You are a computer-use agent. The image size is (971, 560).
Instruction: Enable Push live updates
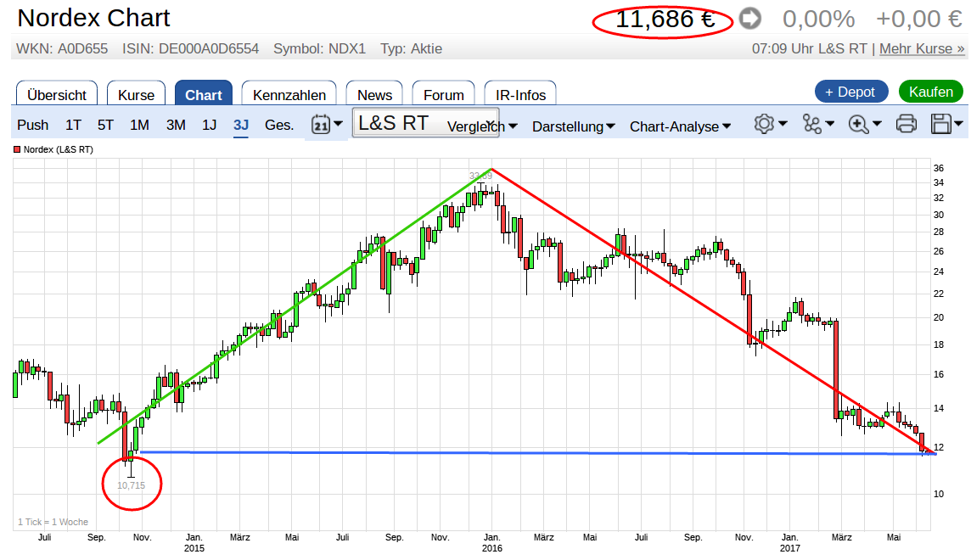click(x=32, y=125)
